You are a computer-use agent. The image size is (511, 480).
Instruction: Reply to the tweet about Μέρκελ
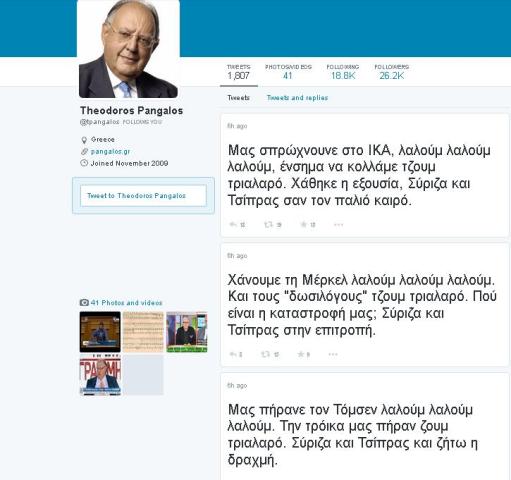[233, 354]
